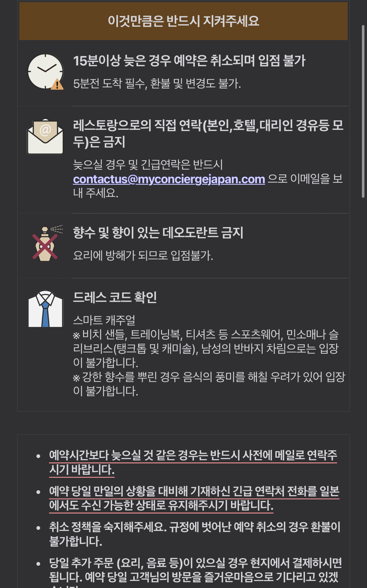Click the text 요리에 방해가 되므로 입점불가

pos(143,256)
